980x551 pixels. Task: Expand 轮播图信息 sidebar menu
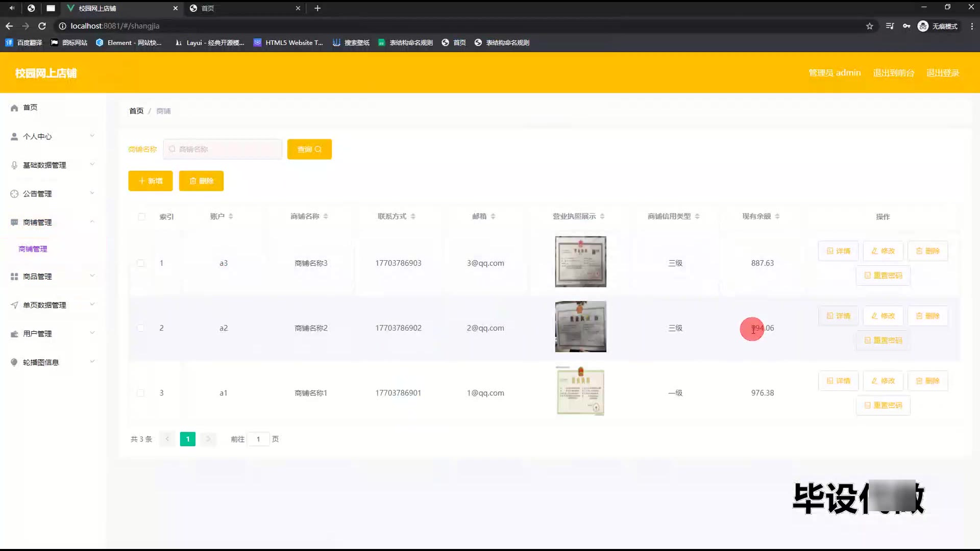[53, 362]
